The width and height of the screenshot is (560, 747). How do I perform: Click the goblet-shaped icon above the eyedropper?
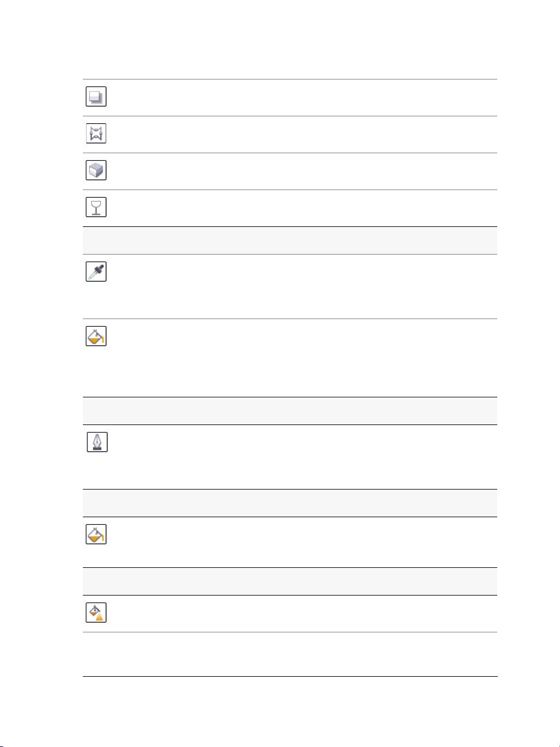(x=96, y=207)
